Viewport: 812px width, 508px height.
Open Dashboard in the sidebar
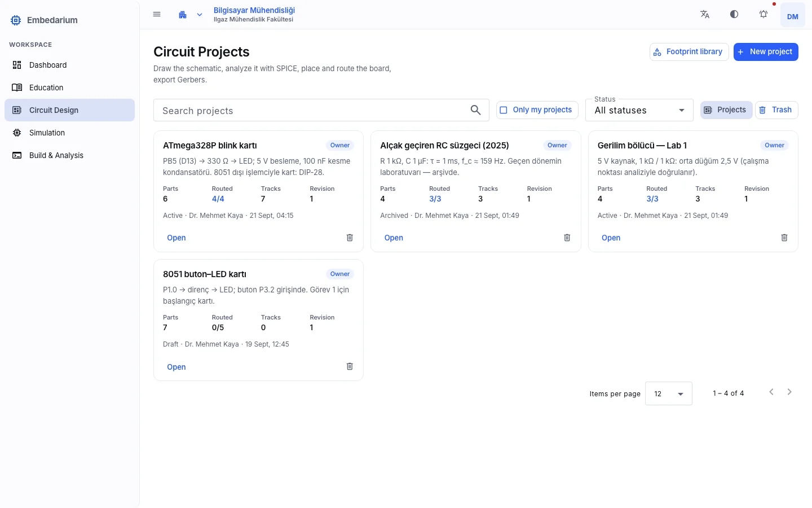coord(70,65)
